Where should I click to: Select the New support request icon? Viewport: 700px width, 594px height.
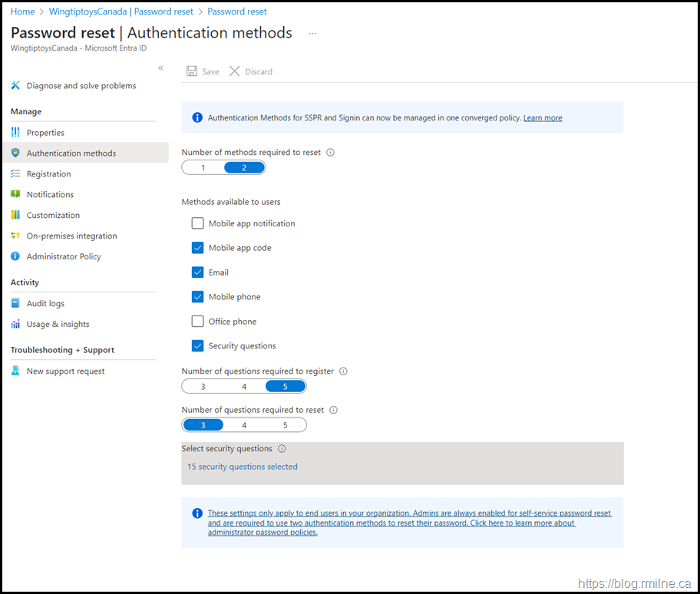(x=15, y=371)
